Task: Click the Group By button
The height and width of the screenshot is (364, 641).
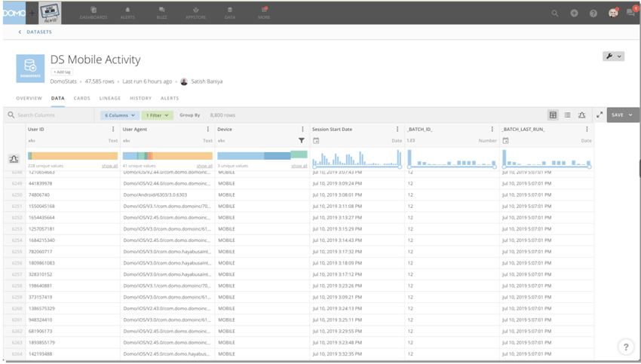Action: [190, 115]
